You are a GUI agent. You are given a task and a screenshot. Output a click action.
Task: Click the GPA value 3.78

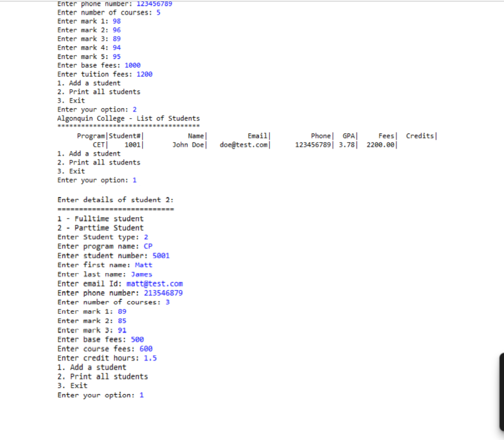click(347, 145)
